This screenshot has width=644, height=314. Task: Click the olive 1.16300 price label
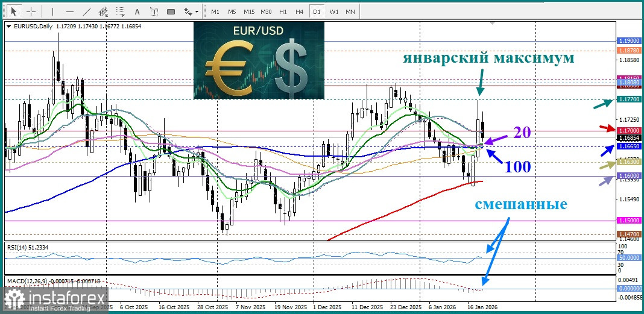629,163
